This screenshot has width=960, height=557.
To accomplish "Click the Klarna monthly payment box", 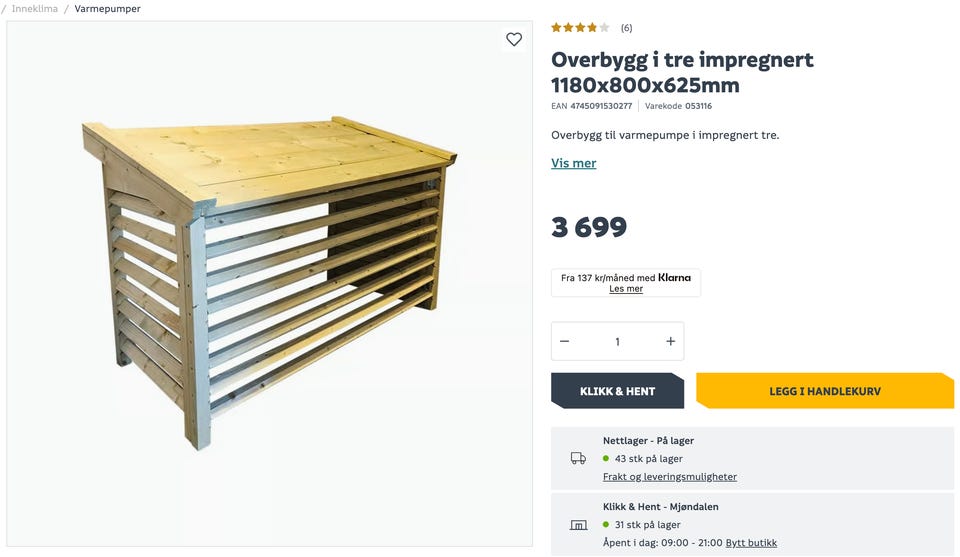I will pyautogui.click(x=626, y=283).
